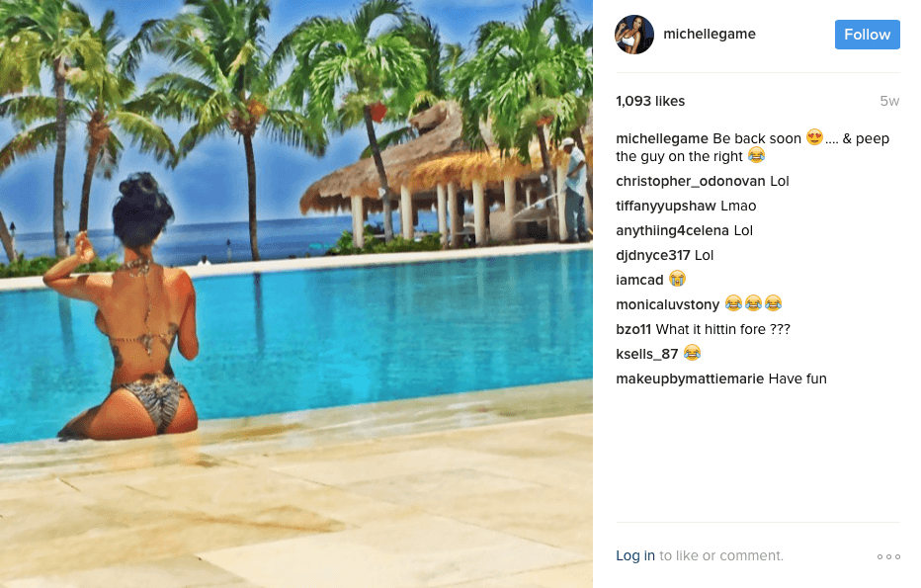Open the three-dot more options menu
Image resolution: width=921 pixels, height=588 pixels.
click(888, 556)
